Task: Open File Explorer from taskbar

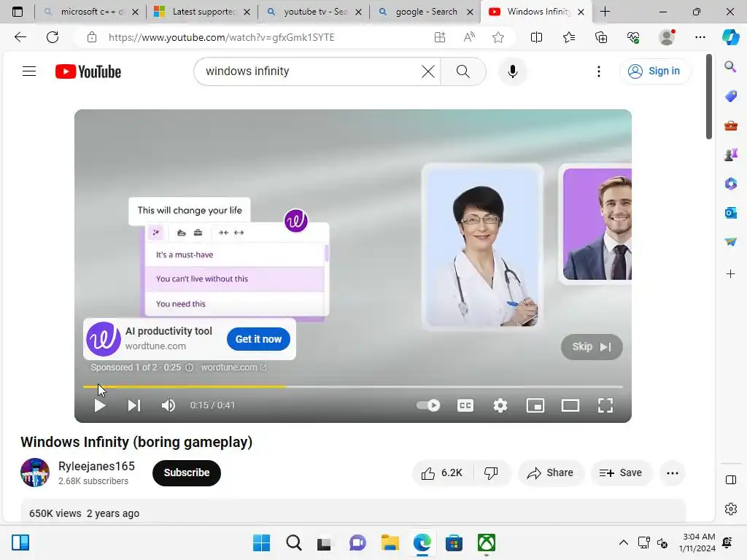Action: click(390, 542)
